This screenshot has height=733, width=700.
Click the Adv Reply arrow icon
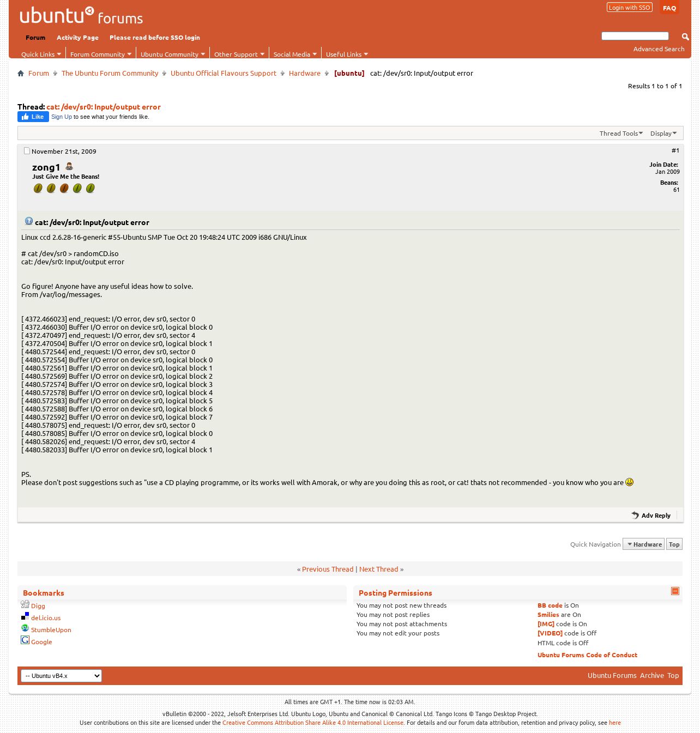(635, 515)
